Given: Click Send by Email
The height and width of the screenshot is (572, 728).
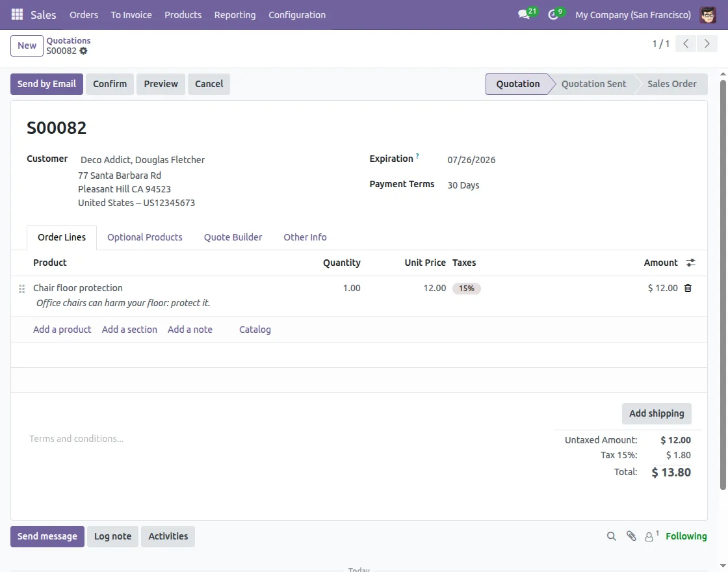Looking at the screenshot, I should (46, 84).
